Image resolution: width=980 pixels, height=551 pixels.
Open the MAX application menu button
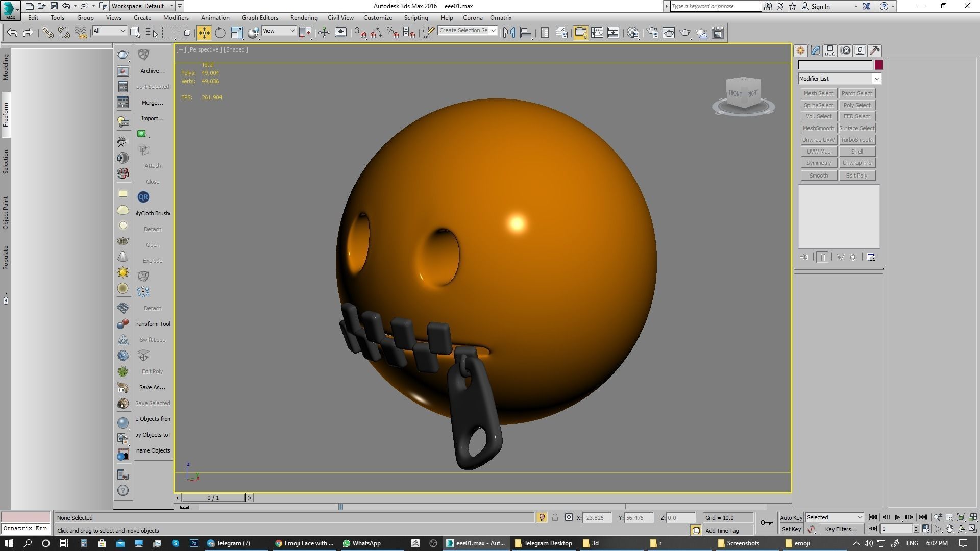click(10, 10)
